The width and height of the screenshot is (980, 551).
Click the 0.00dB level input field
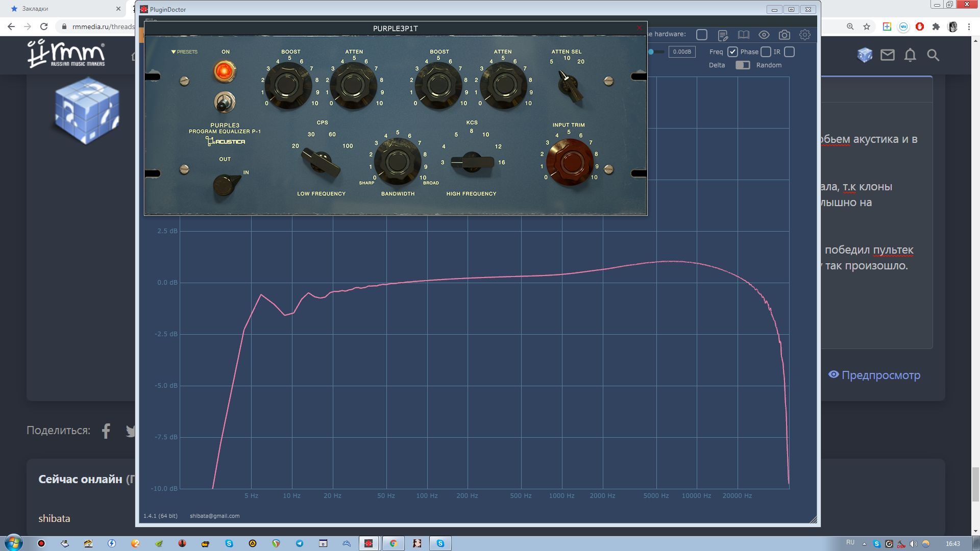[x=682, y=52]
